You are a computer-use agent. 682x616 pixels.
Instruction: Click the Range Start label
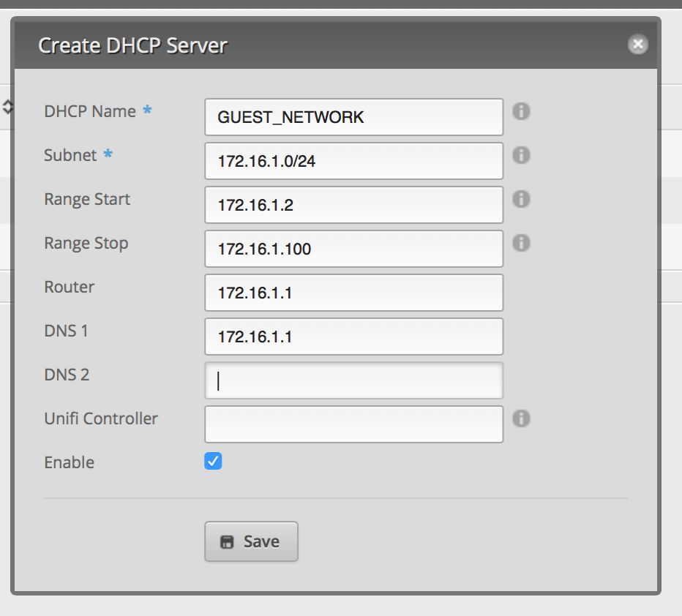pyautogui.click(x=87, y=200)
